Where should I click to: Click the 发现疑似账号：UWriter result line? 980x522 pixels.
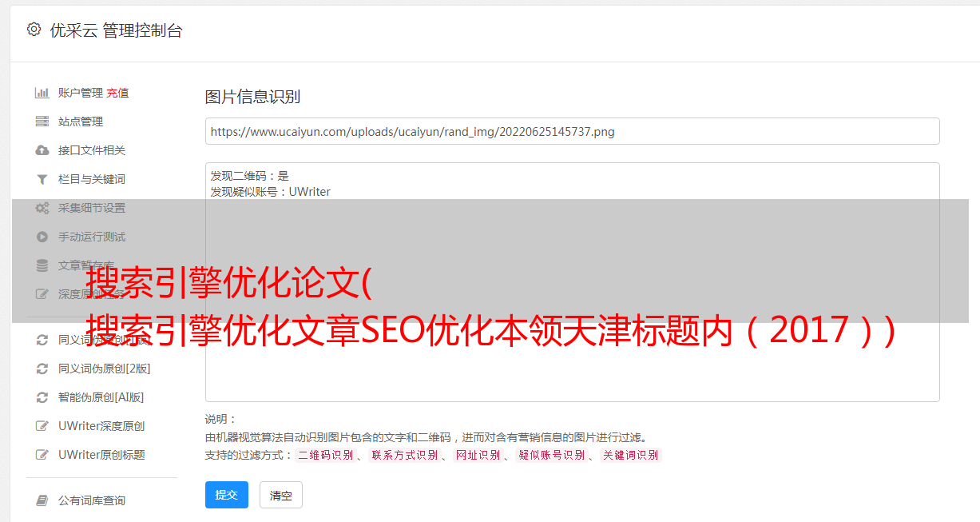270,192
